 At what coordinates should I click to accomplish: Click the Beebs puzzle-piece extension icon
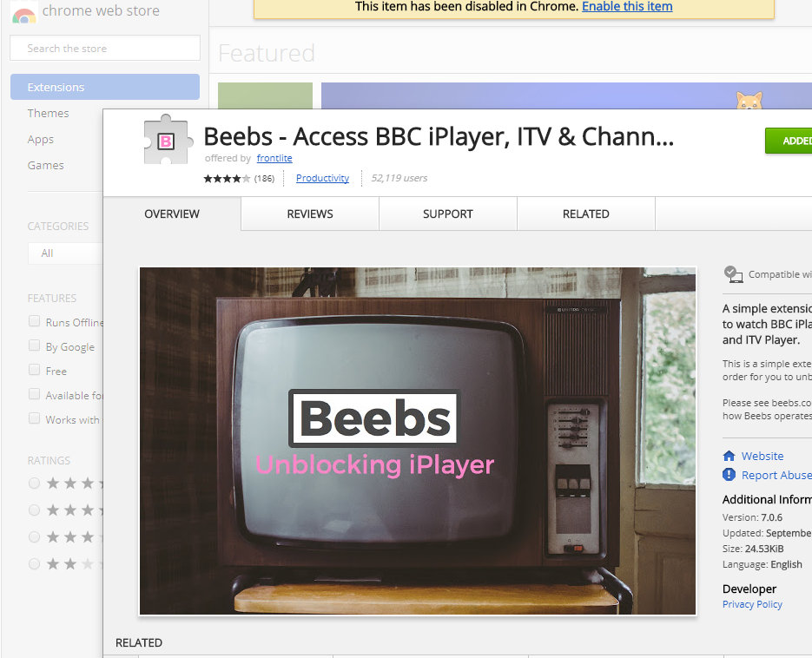click(168, 140)
